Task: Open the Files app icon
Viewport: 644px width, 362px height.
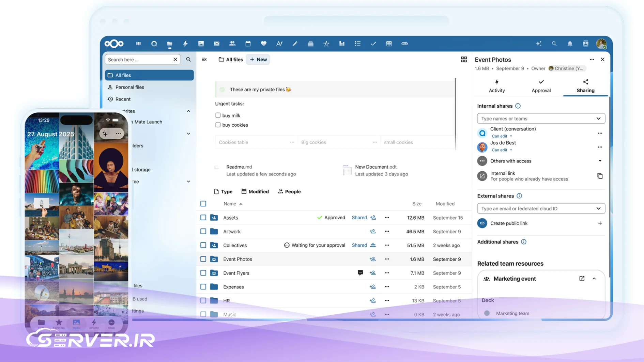Action: coord(170,44)
